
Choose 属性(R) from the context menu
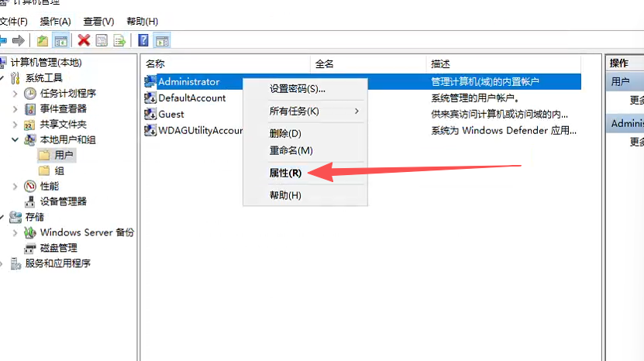[285, 173]
